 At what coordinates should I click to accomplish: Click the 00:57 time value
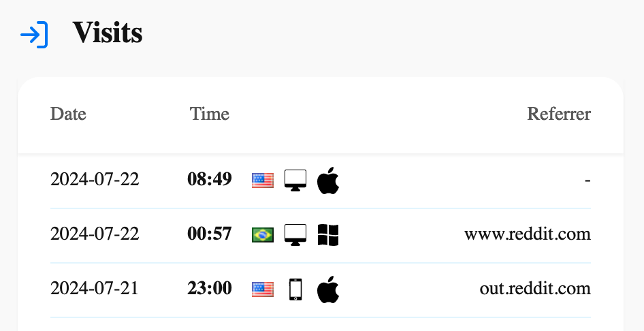[x=210, y=234]
